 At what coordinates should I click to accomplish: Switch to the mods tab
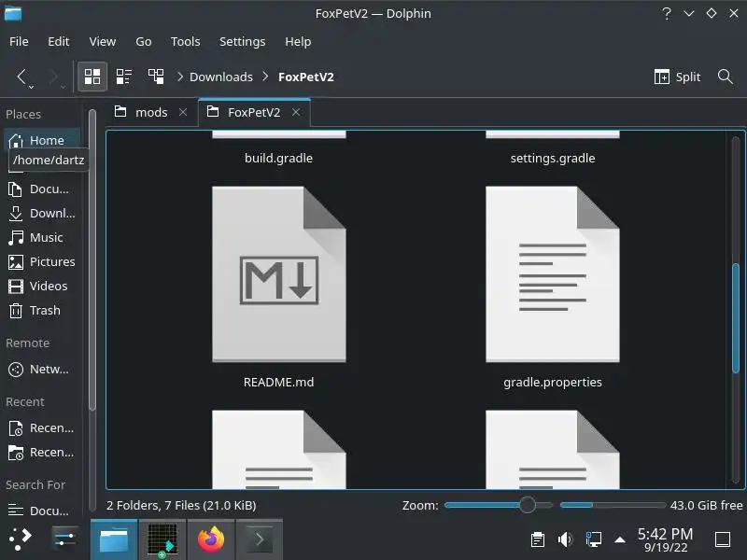pyautogui.click(x=151, y=112)
